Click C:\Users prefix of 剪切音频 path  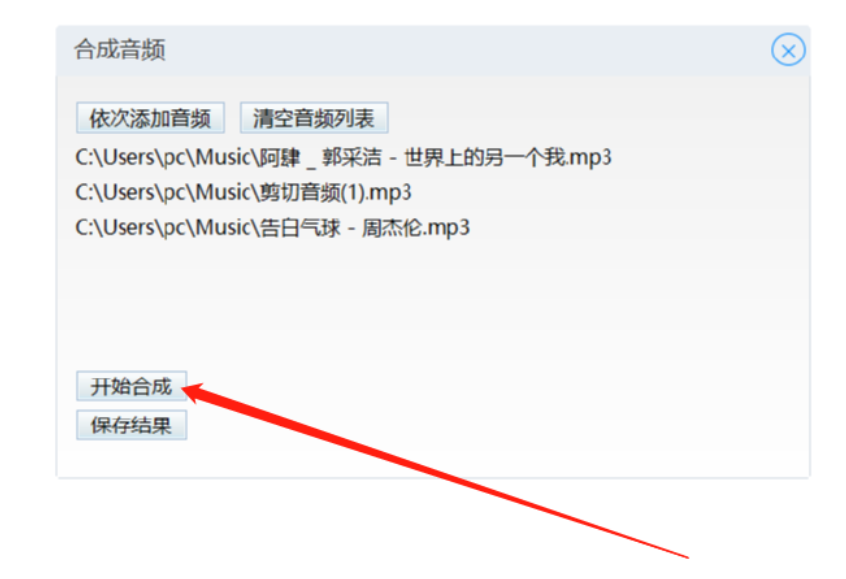(x=115, y=193)
